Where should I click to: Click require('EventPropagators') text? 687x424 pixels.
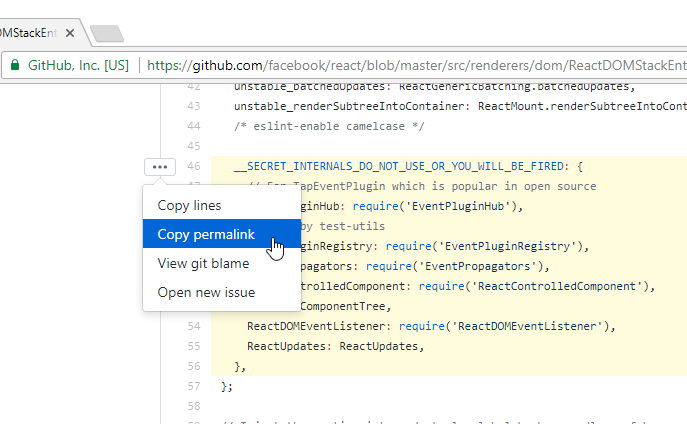point(454,266)
